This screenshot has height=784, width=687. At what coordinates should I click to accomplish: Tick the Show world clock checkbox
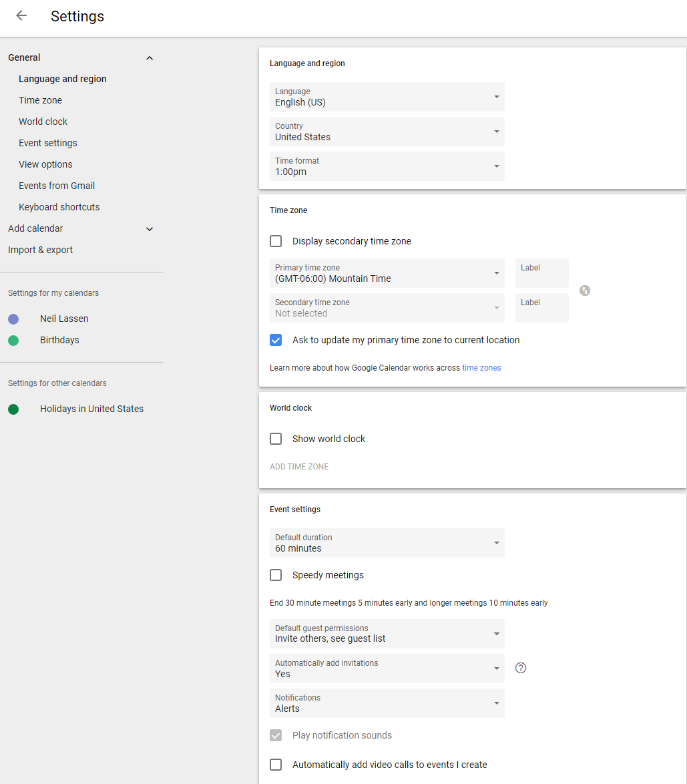(276, 439)
